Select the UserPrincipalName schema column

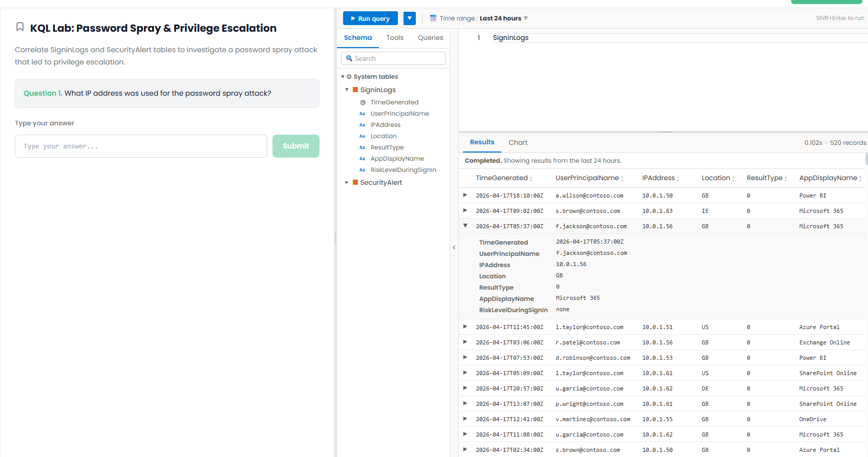399,114
